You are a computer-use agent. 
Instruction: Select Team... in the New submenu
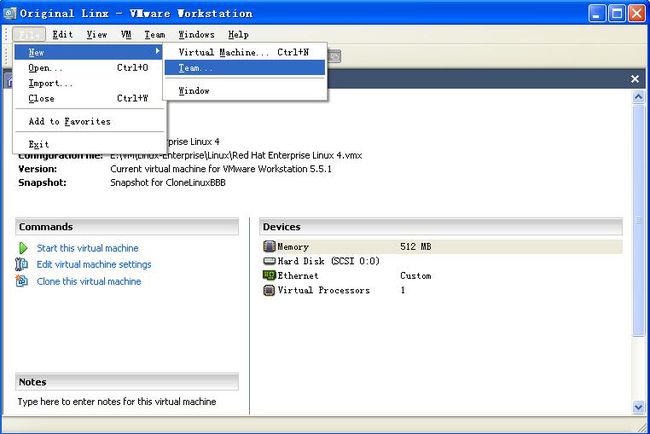click(x=245, y=68)
